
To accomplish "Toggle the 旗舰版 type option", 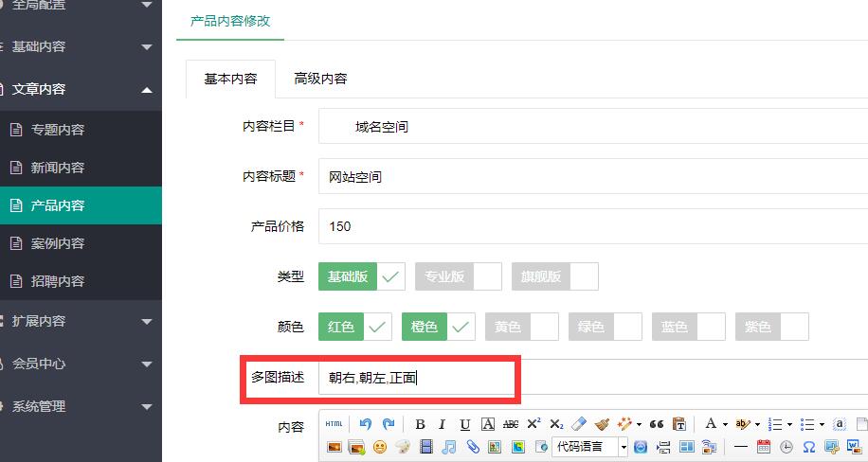I will (555, 276).
